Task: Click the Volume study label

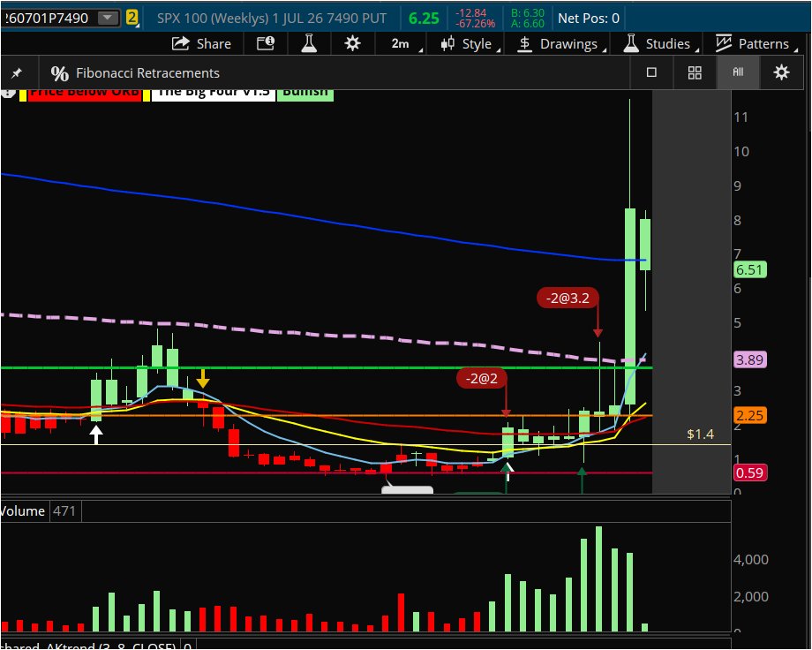Action: 23,511
